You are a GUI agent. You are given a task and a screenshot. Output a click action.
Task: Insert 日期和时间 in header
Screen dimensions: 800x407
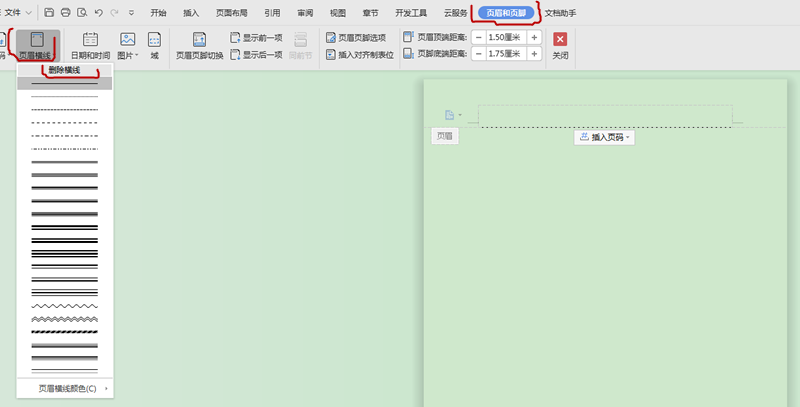point(90,46)
